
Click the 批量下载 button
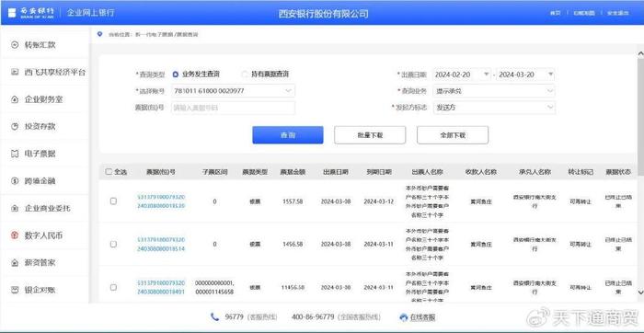click(370, 134)
